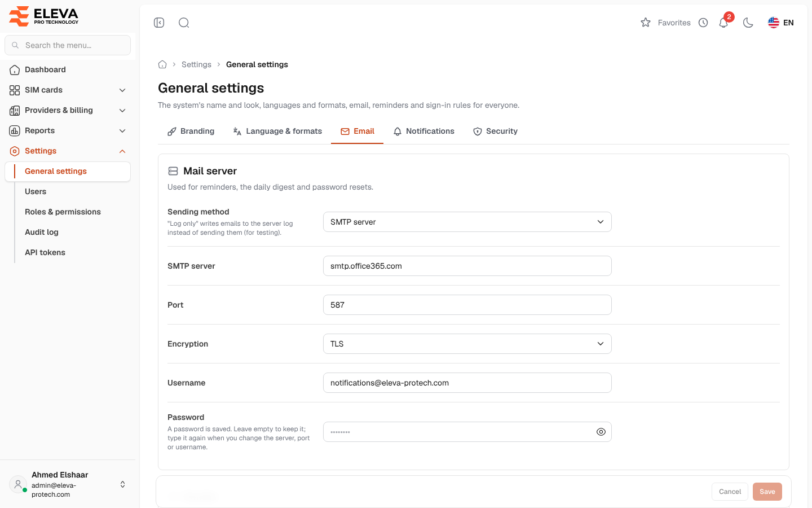
Task: Switch to the Security tab
Action: pos(495,131)
